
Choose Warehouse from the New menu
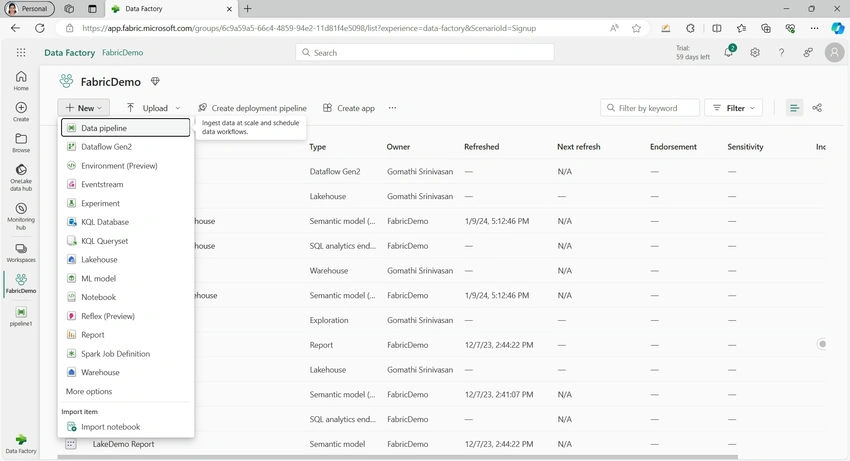pos(126,373)
